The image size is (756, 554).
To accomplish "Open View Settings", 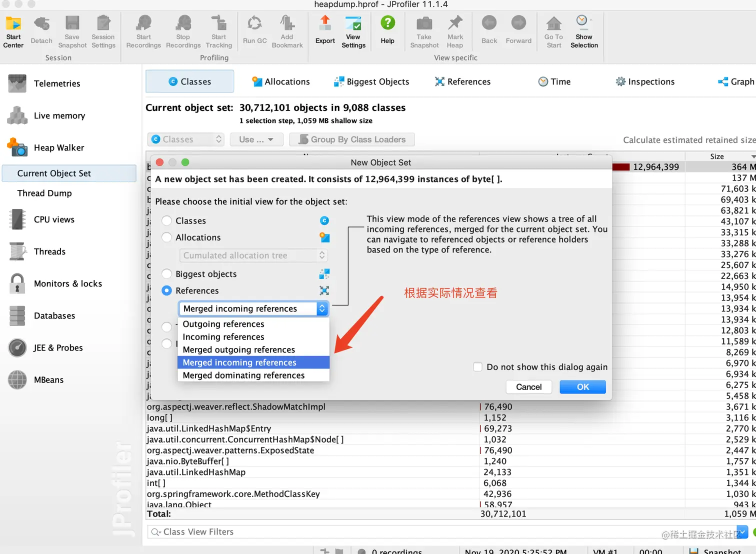I will coord(353,32).
